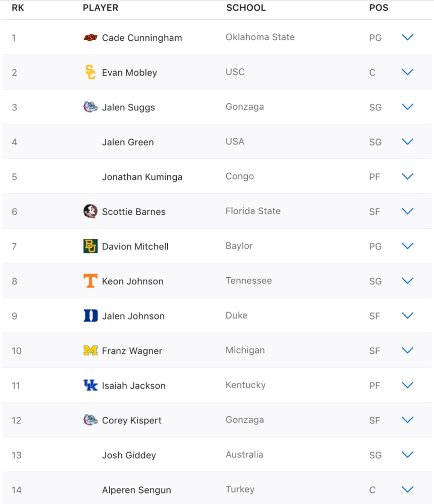
Task: Sort by the PLAYER column header
Action: coord(101,8)
